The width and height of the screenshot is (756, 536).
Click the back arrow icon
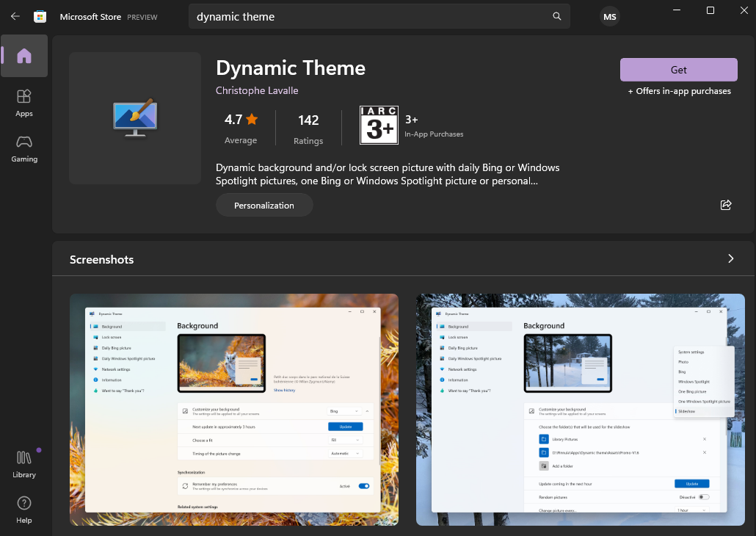tap(15, 16)
